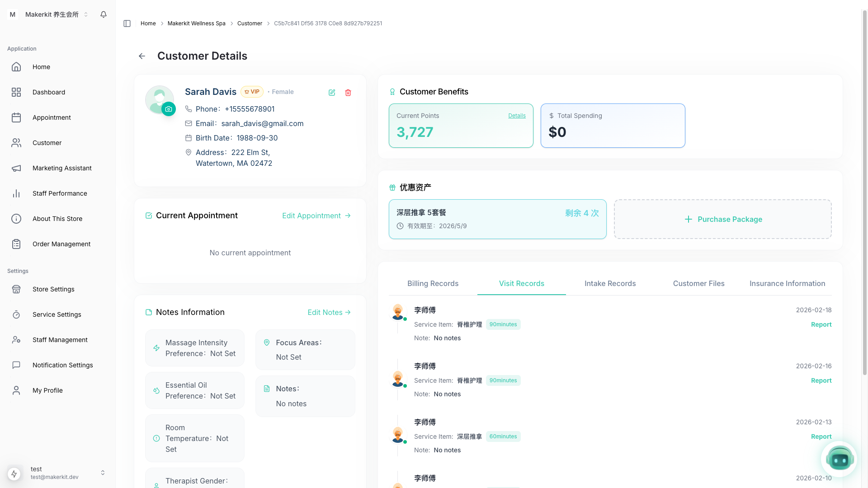Open points Details link
868x488 pixels.
coord(517,116)
